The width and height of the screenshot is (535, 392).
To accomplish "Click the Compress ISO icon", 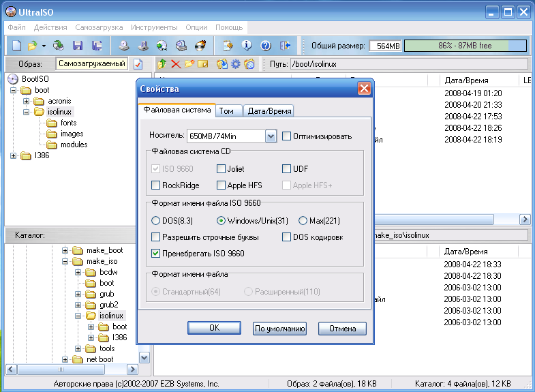I will point(162,46).
